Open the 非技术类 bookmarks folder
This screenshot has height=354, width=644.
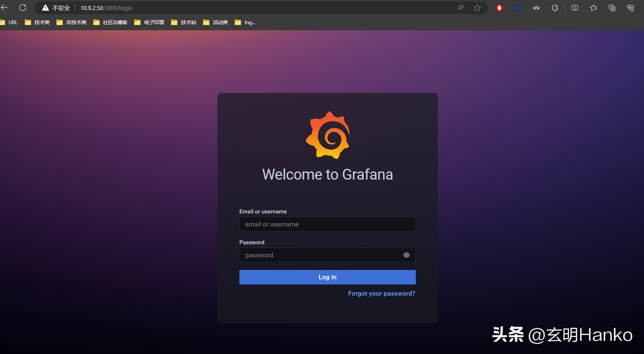71,22
